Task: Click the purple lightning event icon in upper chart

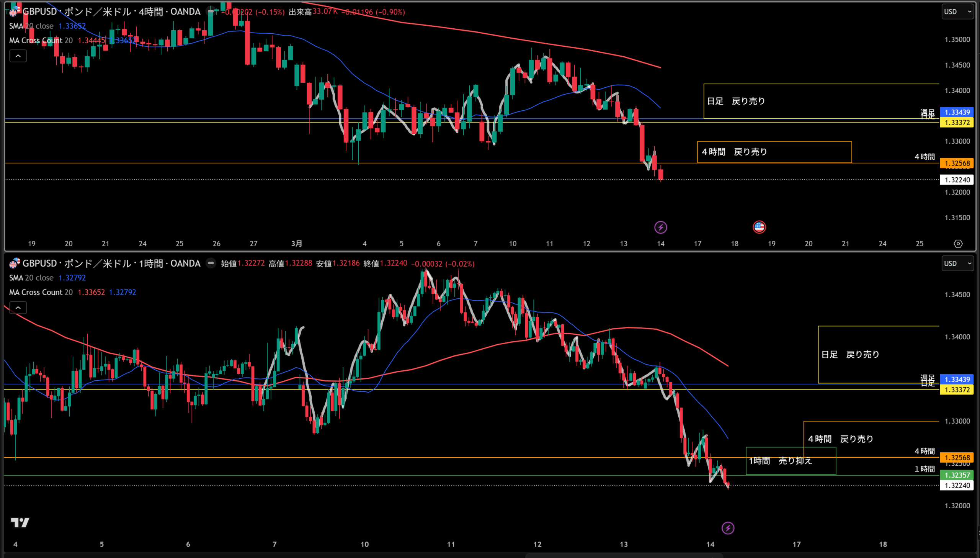Action: tap(660, 227)
